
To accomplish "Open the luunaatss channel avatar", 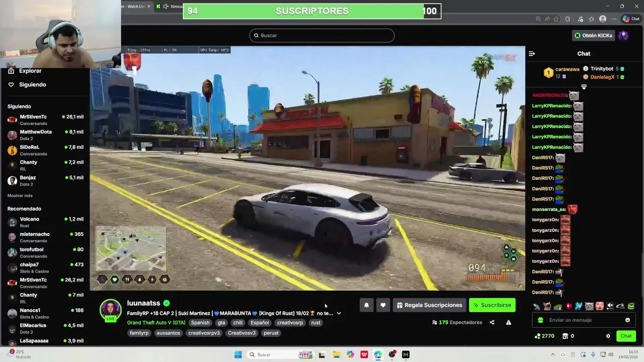I will 110,309.
